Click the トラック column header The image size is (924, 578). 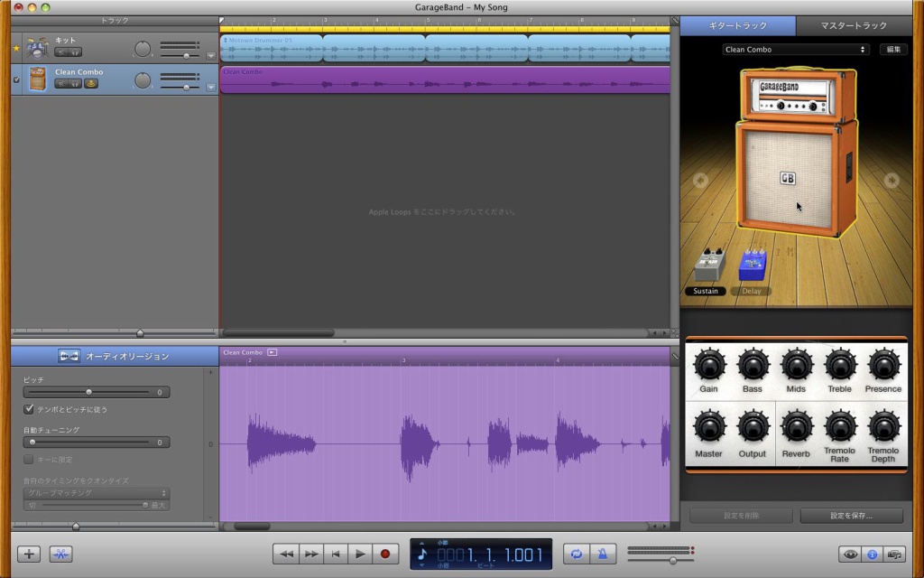point(115,21)
